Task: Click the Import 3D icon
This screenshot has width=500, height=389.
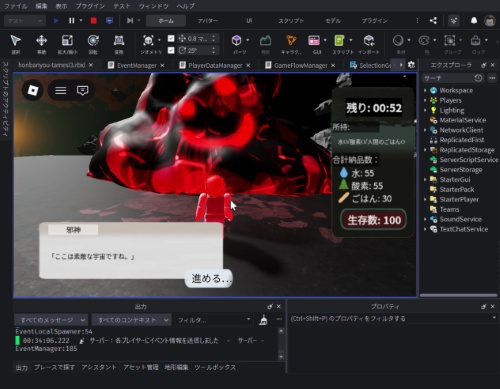Action: (x=369, y=41)
